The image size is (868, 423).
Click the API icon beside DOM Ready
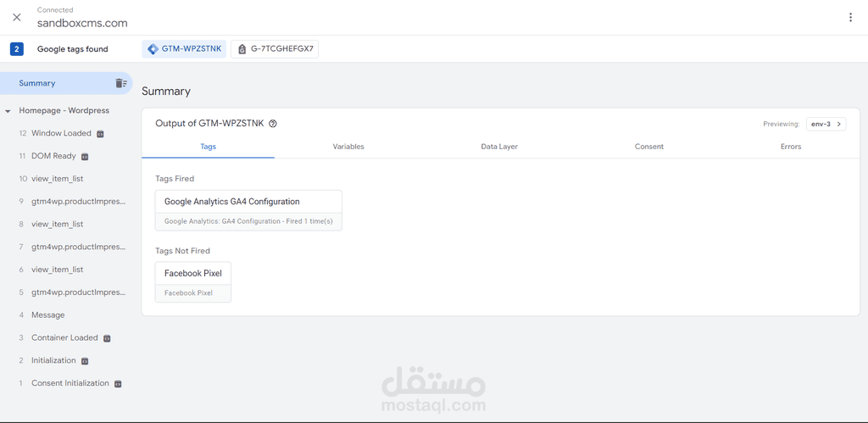click(85, 157)
